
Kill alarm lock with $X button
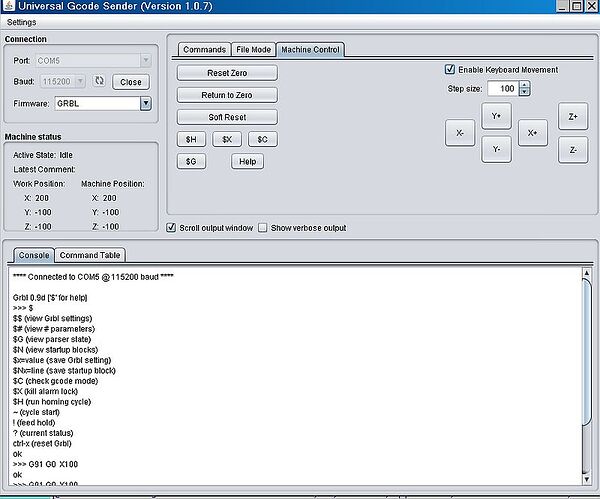pos(227,139)
